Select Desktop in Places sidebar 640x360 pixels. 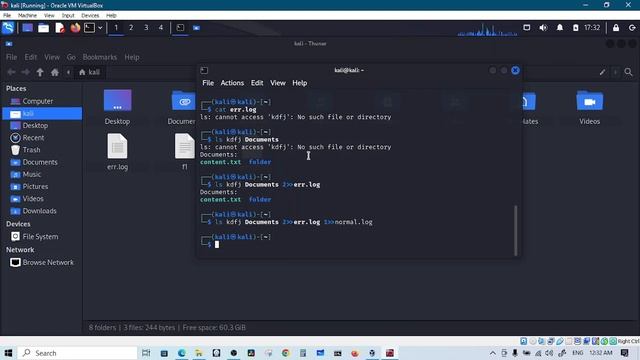[x=35, y=126]
